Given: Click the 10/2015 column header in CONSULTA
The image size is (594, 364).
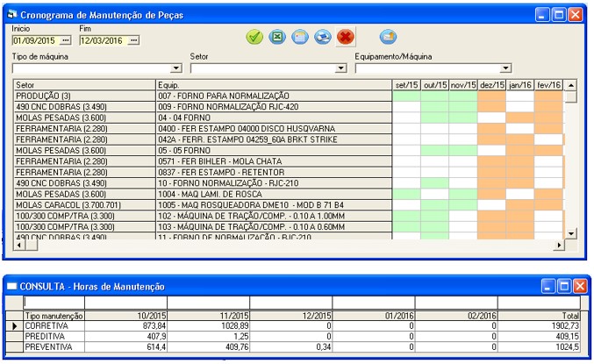Looking at the screenshot, I should [x=125, y=316].
